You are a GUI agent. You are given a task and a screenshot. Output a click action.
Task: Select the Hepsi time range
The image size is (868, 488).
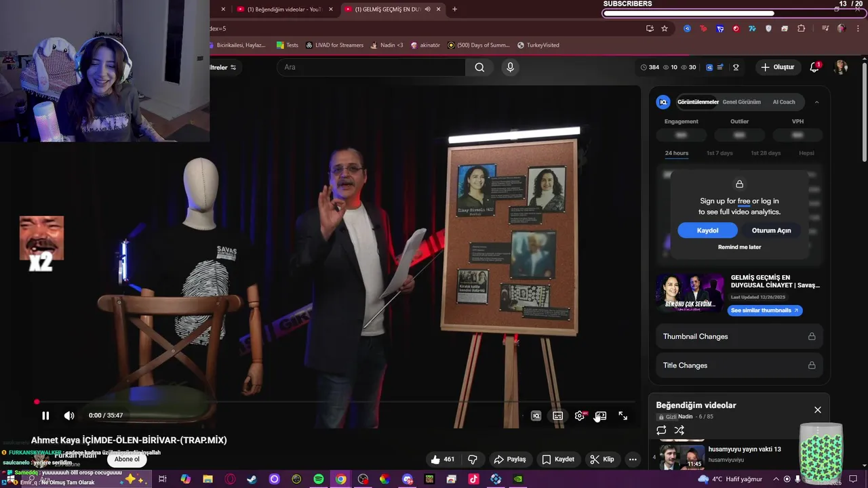(x=806, y=153)
